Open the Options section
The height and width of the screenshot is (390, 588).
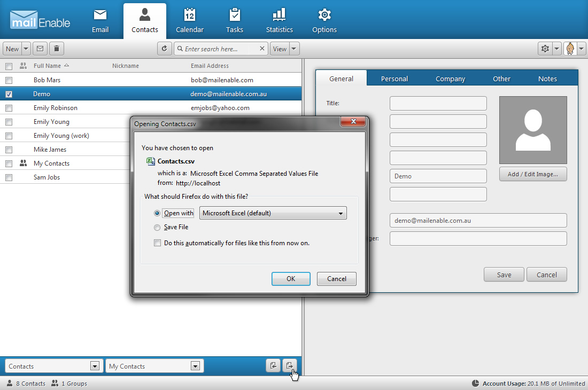point(324,21)
